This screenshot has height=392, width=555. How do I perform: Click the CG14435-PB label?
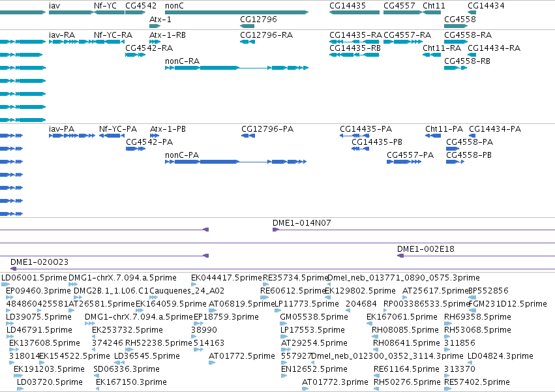[x=377, y=142]
